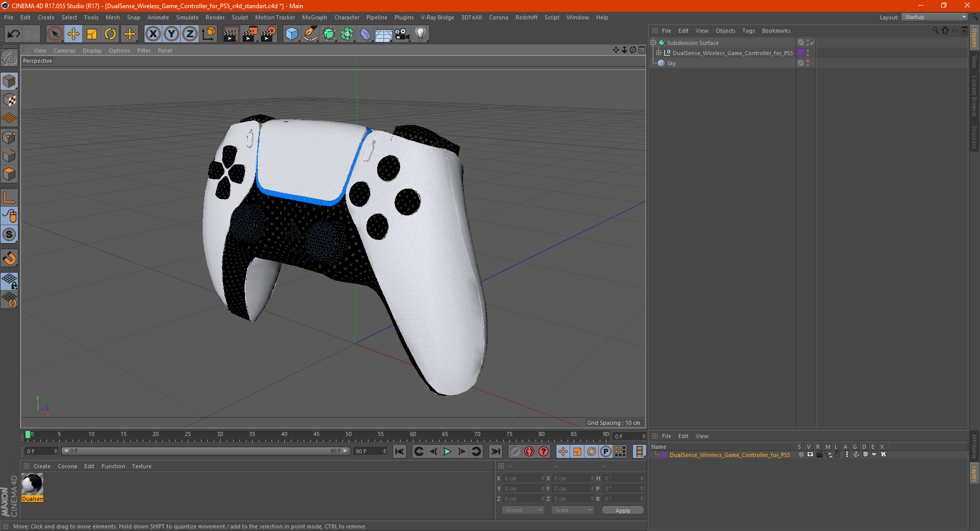Click the X position input field
This screenshot has width=980, height=531.
523,478
